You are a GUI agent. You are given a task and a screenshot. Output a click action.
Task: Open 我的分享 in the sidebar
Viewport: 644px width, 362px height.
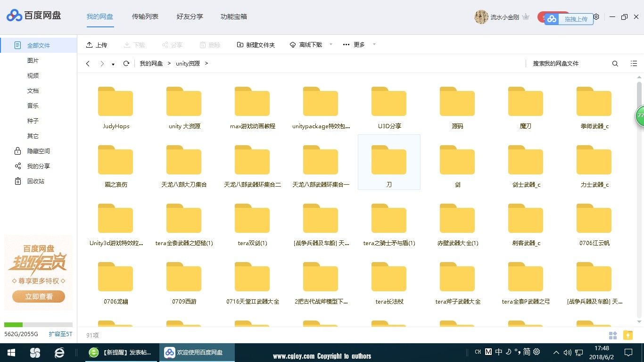[x=38, y=166]
